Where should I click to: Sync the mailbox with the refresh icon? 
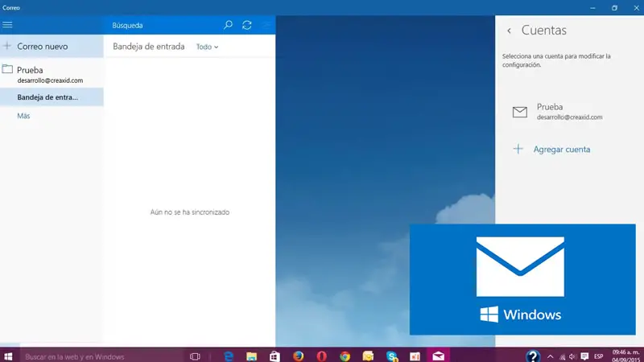click(247, 25)
